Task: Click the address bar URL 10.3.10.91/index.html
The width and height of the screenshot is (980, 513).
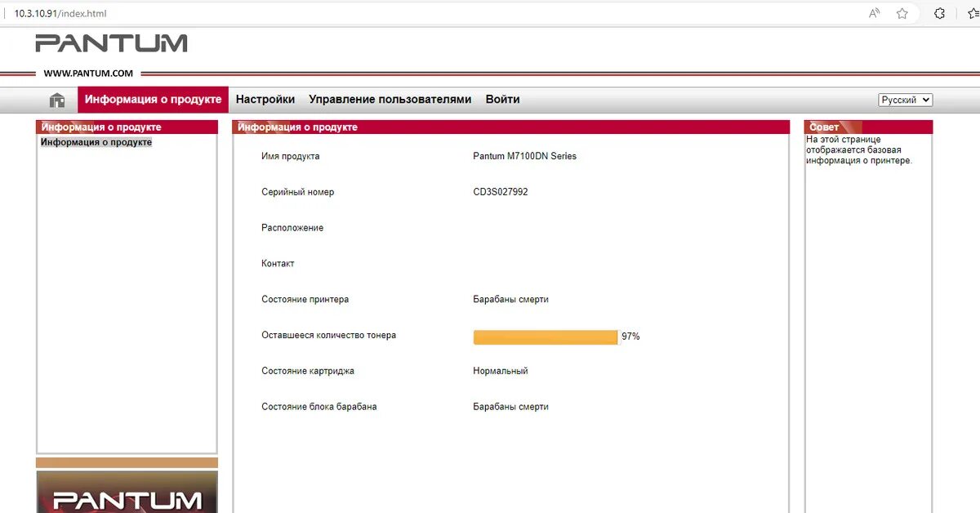Action: point(60,13)
